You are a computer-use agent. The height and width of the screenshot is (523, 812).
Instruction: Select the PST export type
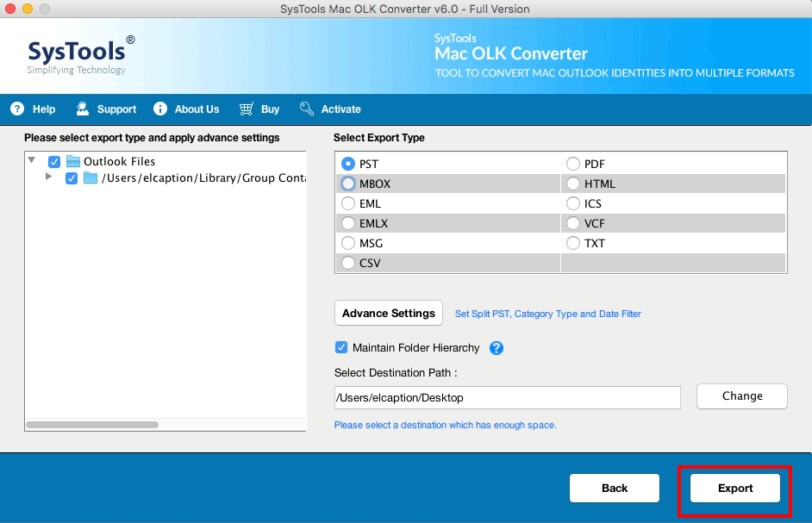click(348, 165)
